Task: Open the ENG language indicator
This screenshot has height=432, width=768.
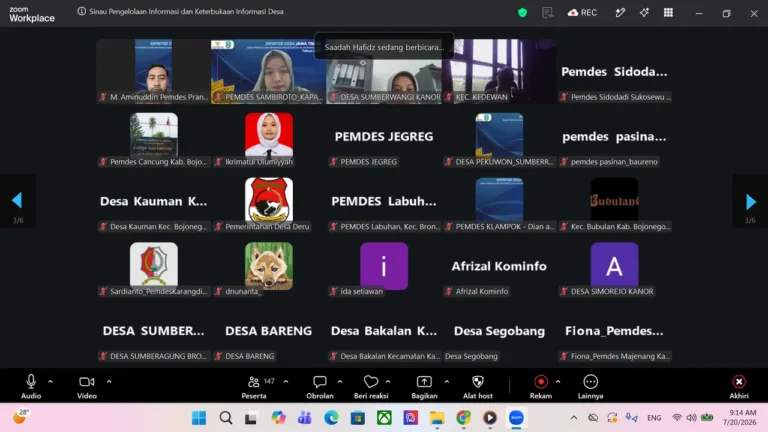Action: tap(654, 418)
